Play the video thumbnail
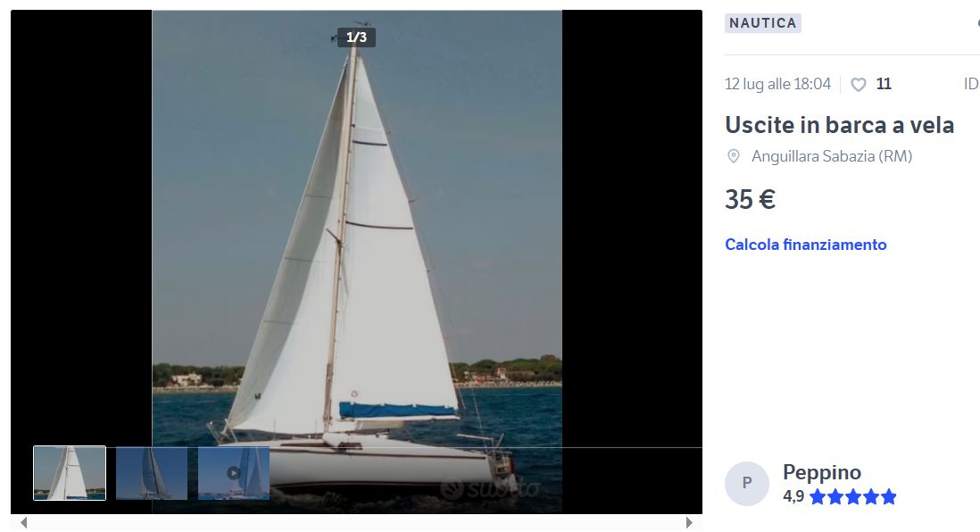 (x=234, y=473)
